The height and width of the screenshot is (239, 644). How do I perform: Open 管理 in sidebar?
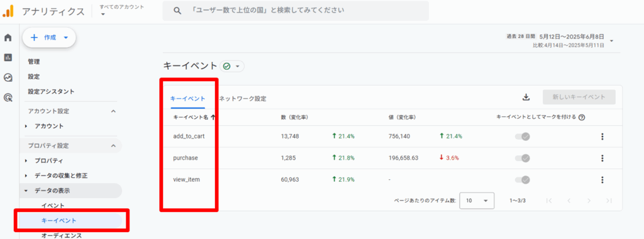click(x=34, y=62)
